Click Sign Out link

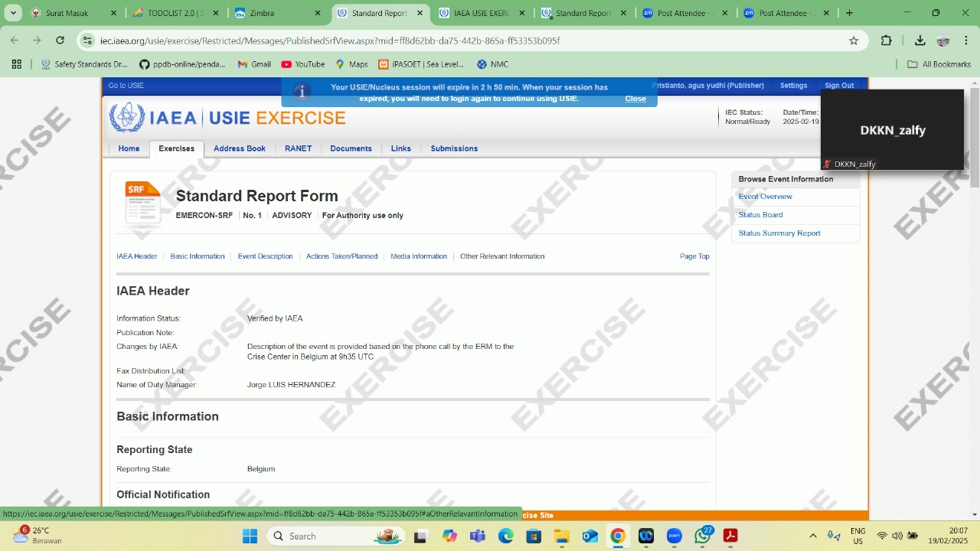839,86
